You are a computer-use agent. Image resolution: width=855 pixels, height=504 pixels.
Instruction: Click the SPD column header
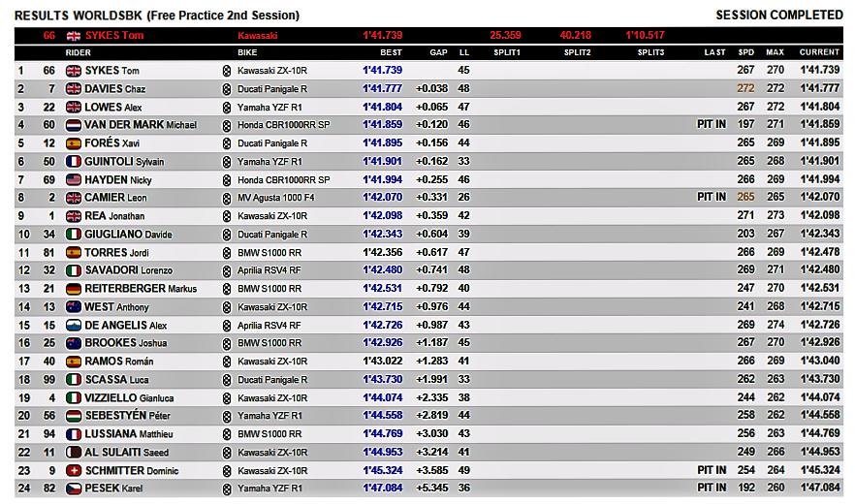746,53
